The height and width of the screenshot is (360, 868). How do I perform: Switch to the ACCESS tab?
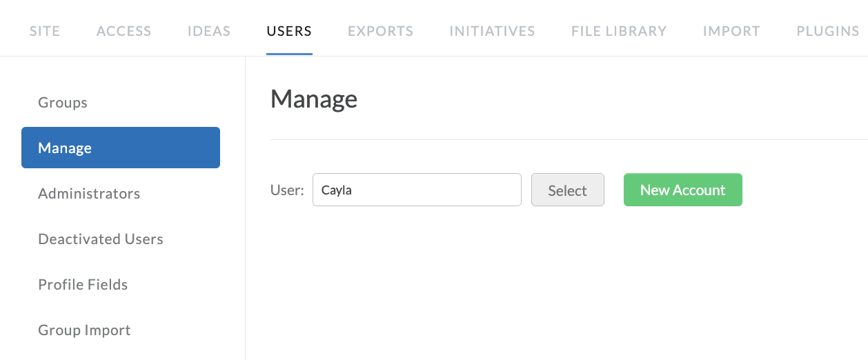pos(124,31)
